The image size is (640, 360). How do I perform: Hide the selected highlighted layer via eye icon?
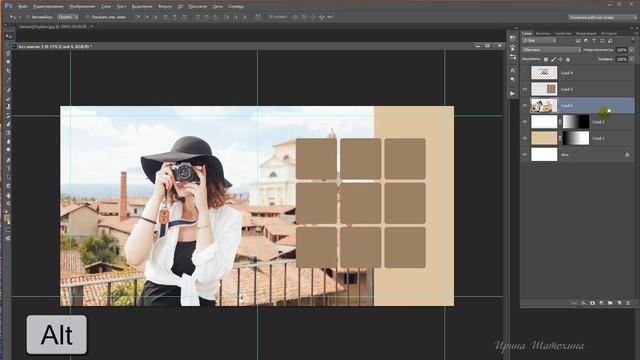525,105
